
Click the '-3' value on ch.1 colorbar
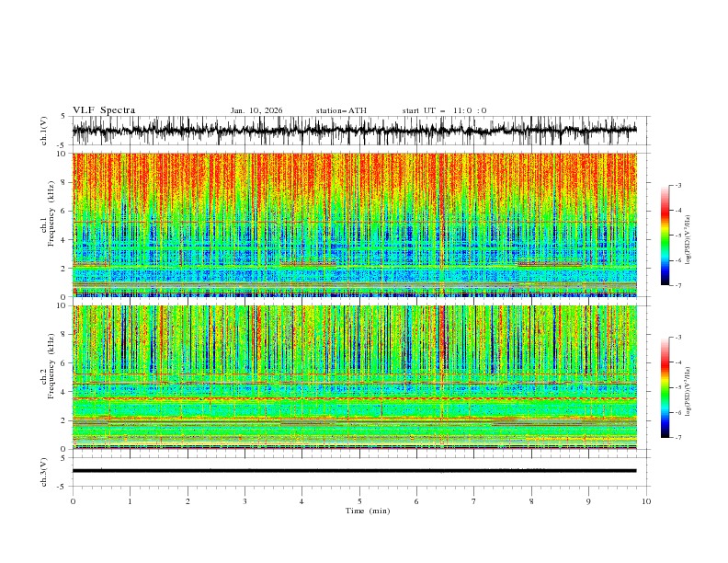(x=677, y=185)
